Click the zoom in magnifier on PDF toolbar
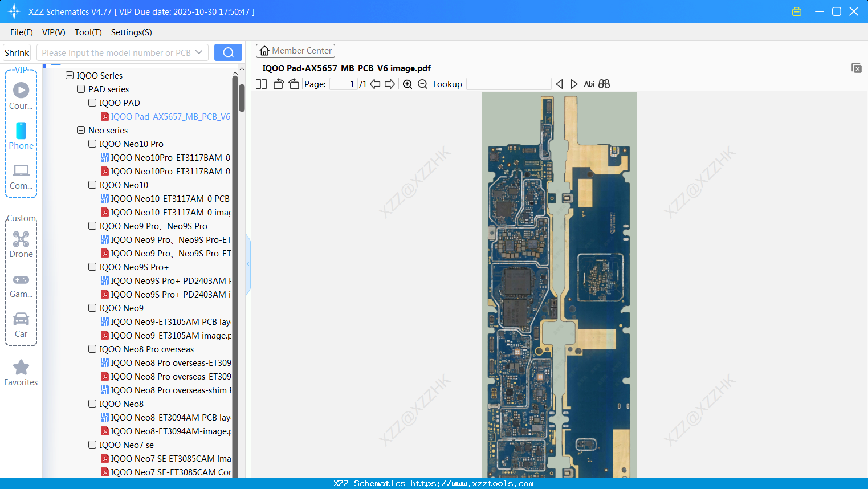868x489 pixels. pos(407,84)
